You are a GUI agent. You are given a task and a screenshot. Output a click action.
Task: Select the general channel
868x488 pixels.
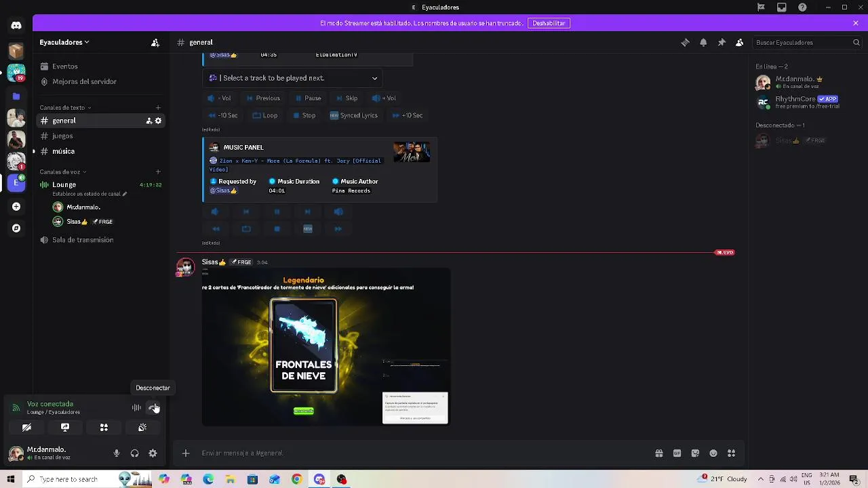pyautogui.click(x=100, y=121)
